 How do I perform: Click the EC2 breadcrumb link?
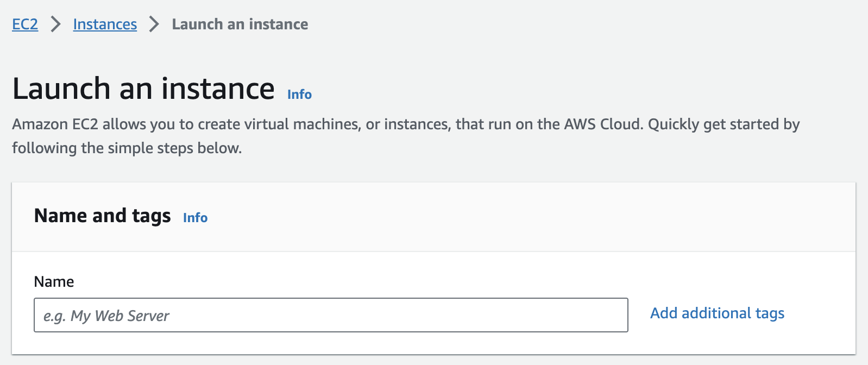(25, 24)
